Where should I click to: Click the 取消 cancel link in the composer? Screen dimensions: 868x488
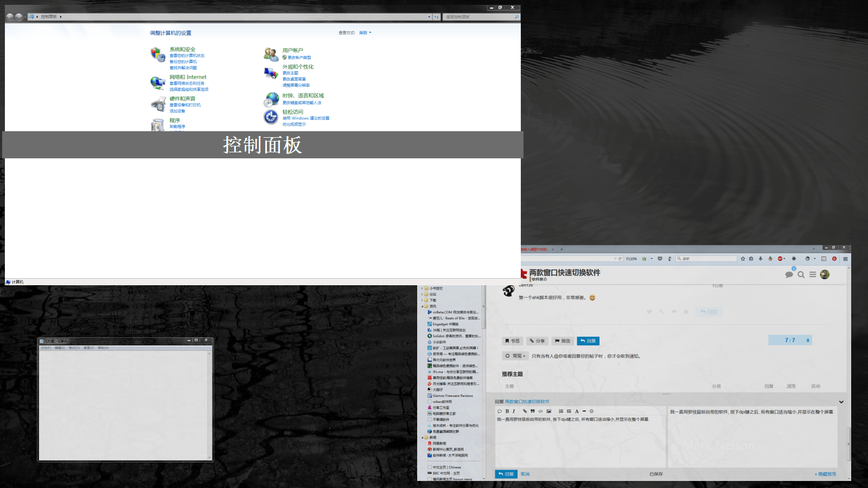point(525,474)
